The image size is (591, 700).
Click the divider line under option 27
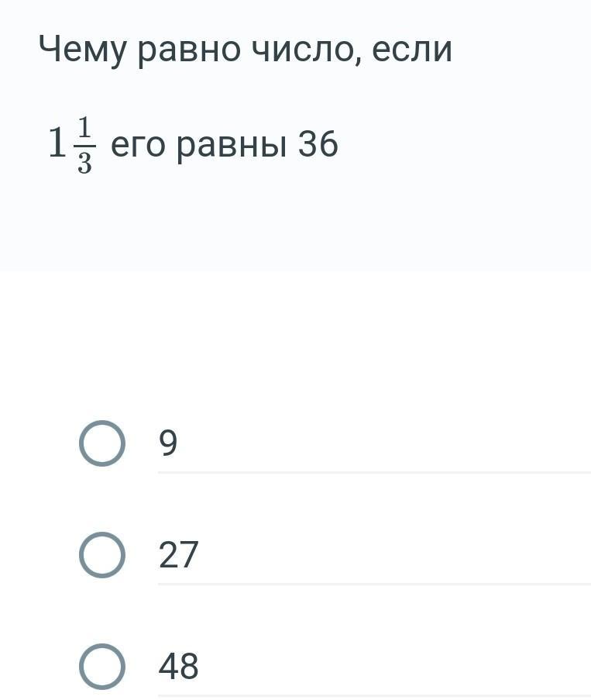tap(374, 584)
